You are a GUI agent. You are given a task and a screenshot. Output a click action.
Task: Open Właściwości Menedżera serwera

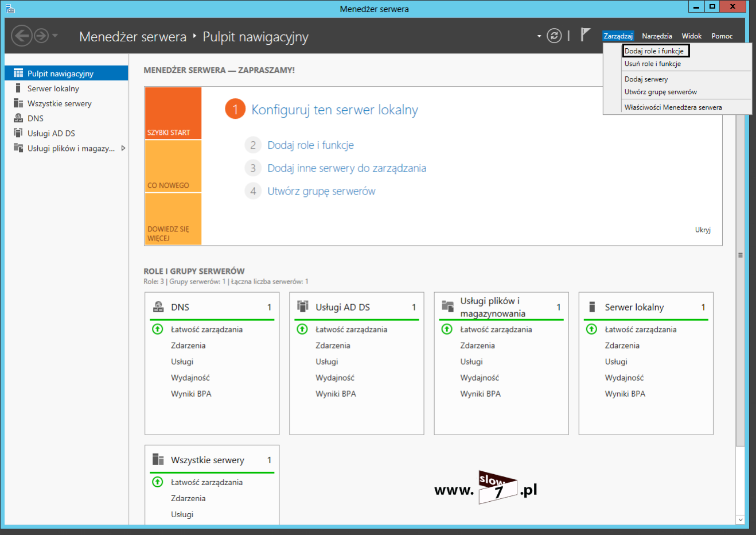[673, 107]
